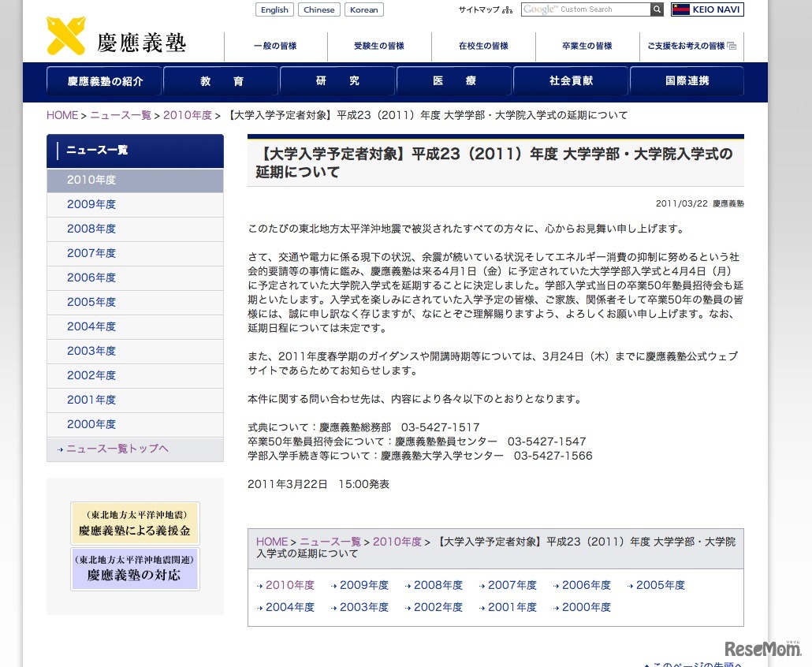This screenshot has height=667, width=812.
Task: Select English language button
Action: coord(274,9)
